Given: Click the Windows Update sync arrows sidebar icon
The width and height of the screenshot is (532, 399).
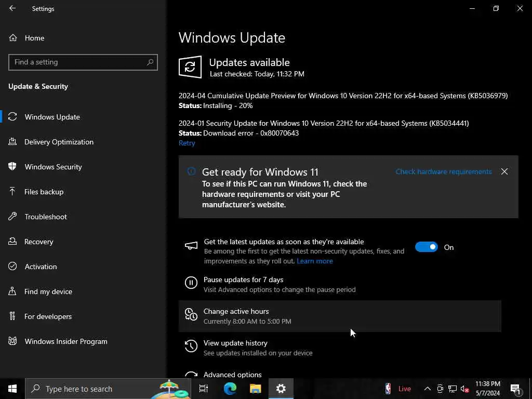Looking at the screenshot, I should [12, 117].
